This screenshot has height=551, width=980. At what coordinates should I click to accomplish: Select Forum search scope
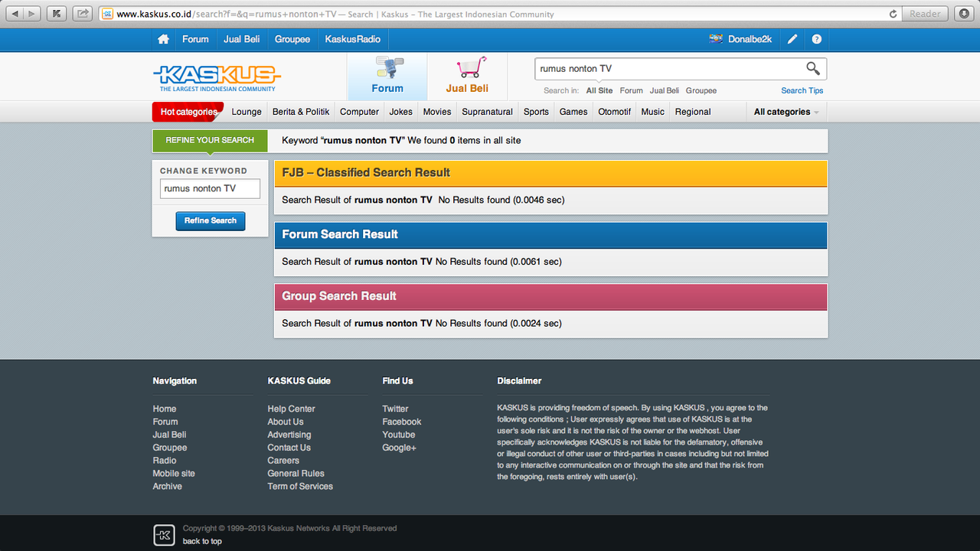pos(631,90)
